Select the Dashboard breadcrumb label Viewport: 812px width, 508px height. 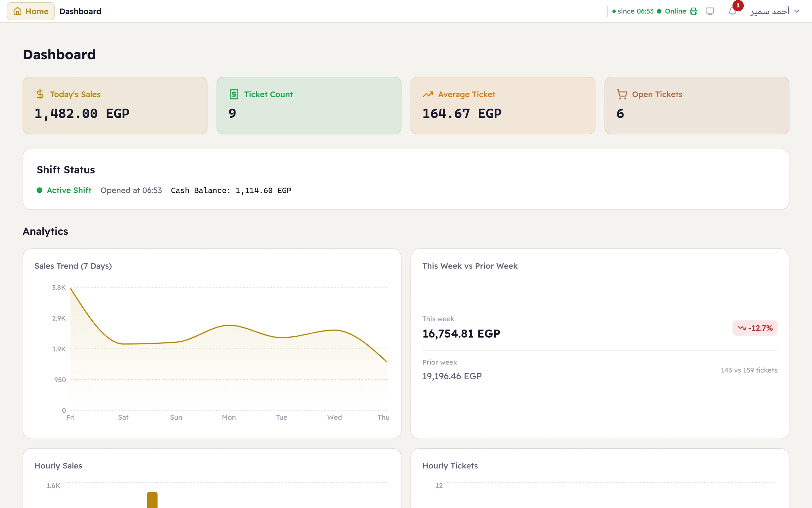[80, 11]
